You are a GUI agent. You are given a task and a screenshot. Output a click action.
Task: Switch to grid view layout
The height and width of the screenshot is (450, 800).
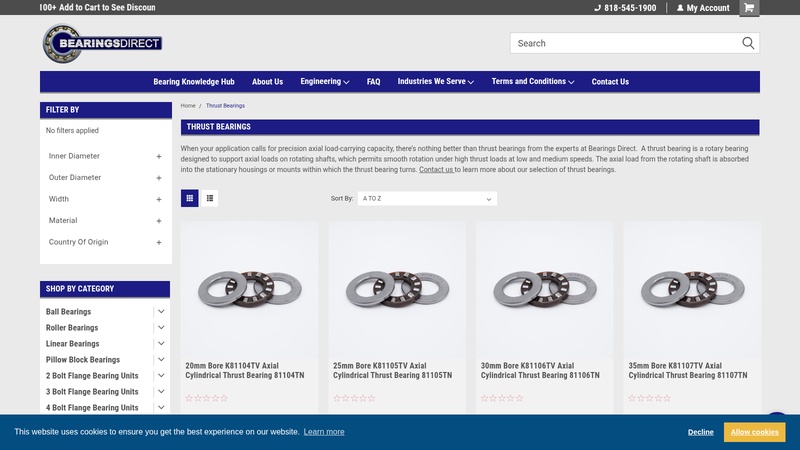pos(190,198)
